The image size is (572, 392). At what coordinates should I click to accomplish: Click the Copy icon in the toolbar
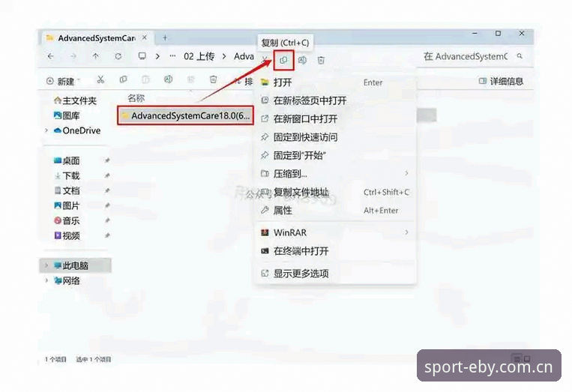[123, 79]
